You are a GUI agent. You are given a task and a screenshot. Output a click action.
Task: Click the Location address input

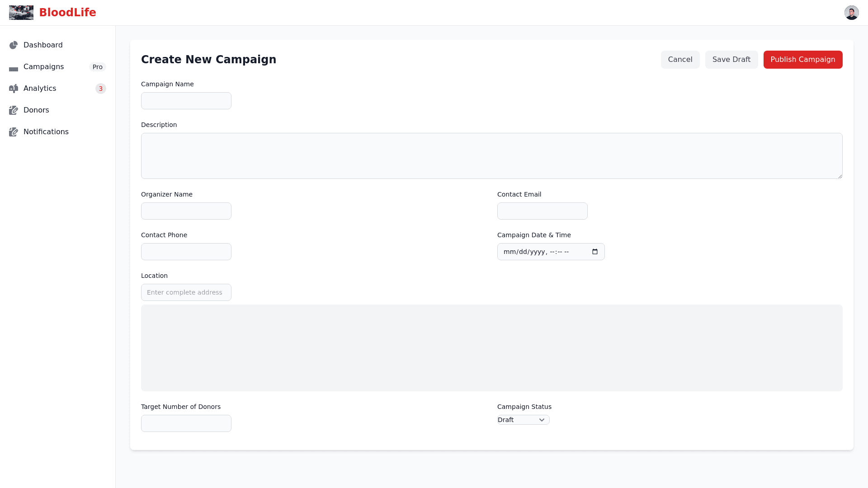186,292
